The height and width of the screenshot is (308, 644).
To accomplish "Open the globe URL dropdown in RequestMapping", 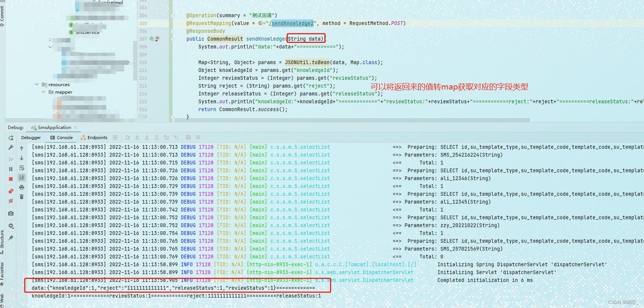I will pyautogui.click(x=262, y=23).
